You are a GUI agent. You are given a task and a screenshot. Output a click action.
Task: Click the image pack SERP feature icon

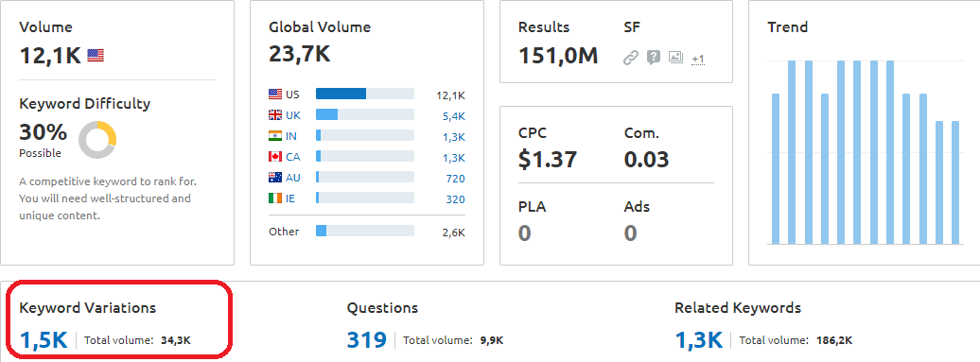click(675, 58)
